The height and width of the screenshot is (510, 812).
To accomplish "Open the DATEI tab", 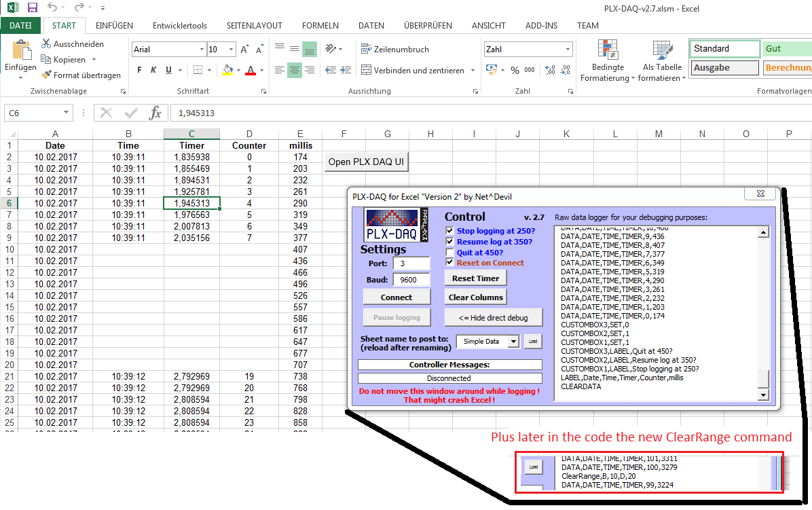I will tap(20, 25).
